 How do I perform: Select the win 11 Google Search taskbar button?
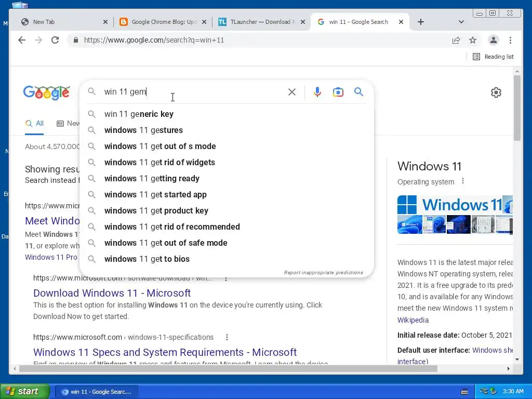[x=96, y=392]
